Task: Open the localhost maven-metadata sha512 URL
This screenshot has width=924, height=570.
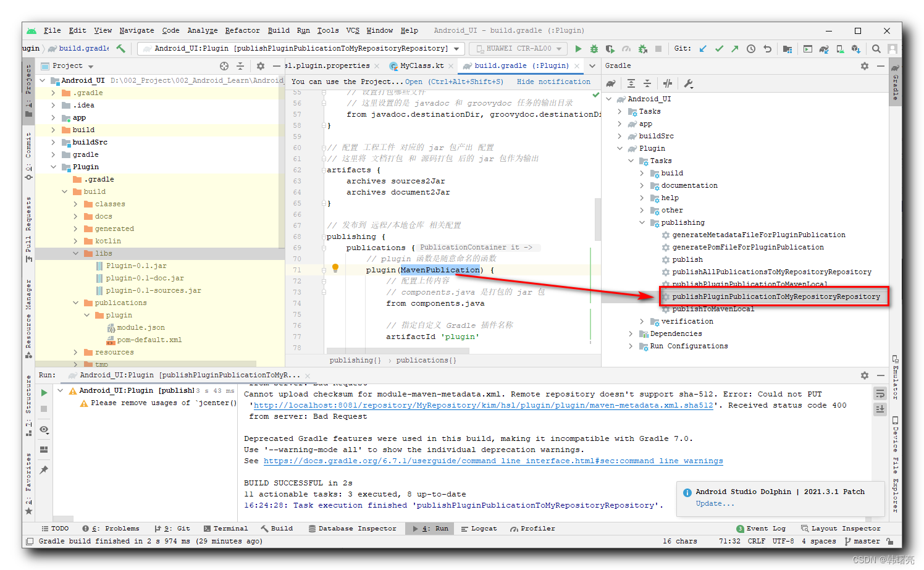Action: click(x=484, y=406)
